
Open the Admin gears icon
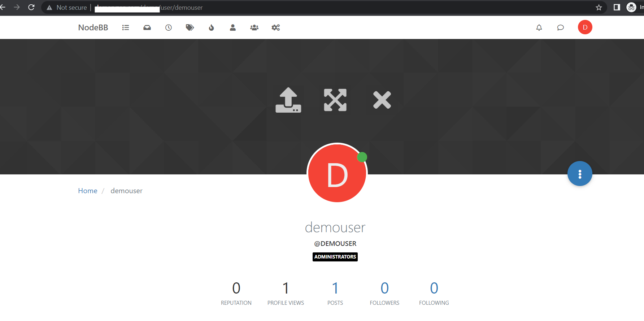point(276,27)
